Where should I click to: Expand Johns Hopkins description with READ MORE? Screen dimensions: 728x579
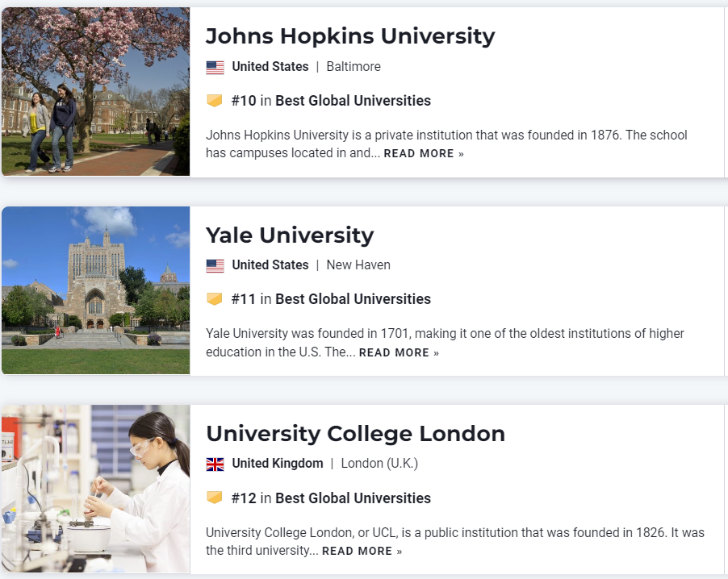(x=424, y=153)
